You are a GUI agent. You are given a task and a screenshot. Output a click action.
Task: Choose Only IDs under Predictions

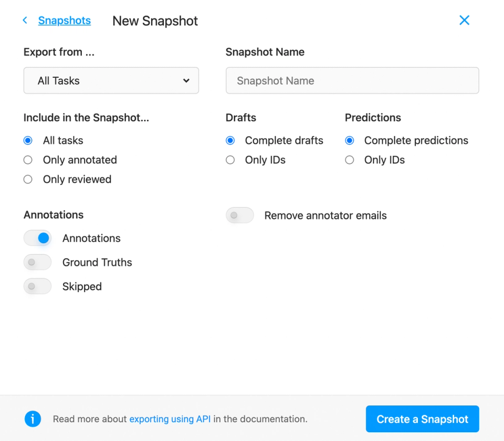point(350,160)
